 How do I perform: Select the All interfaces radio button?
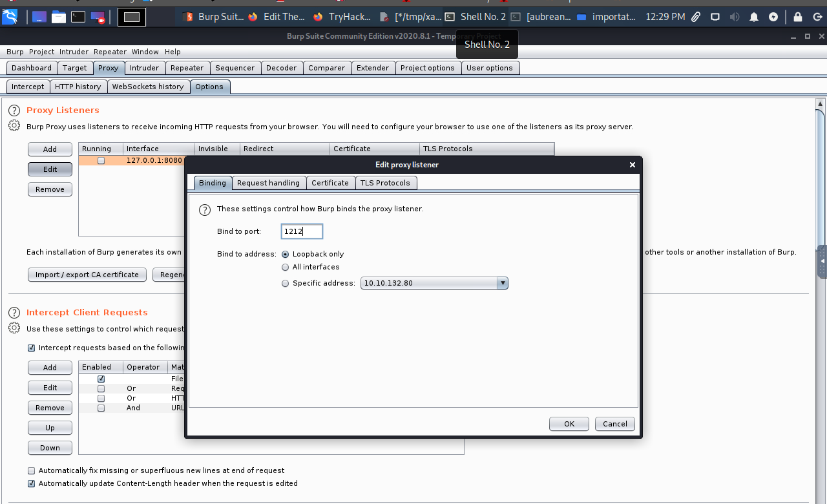(286, 267)
